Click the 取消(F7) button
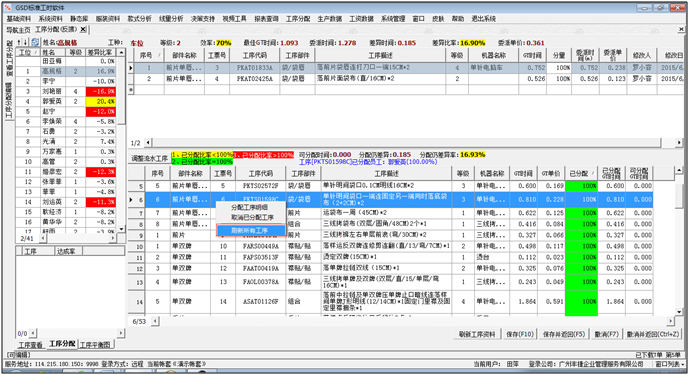This screenshot has width=690, height=375. pos(607,335)
